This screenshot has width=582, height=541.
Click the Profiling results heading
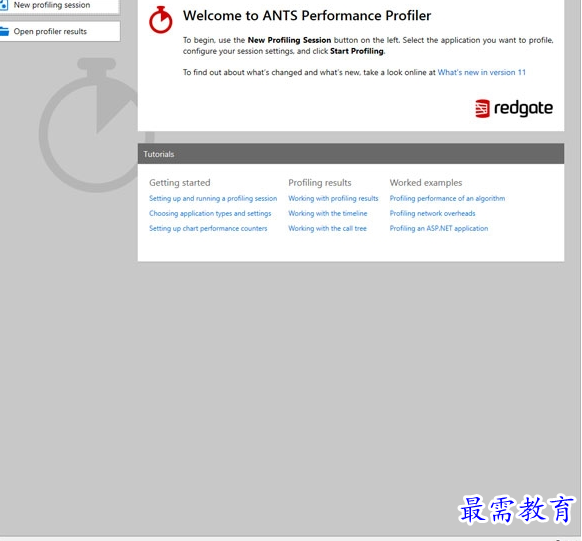coord(320,183)
